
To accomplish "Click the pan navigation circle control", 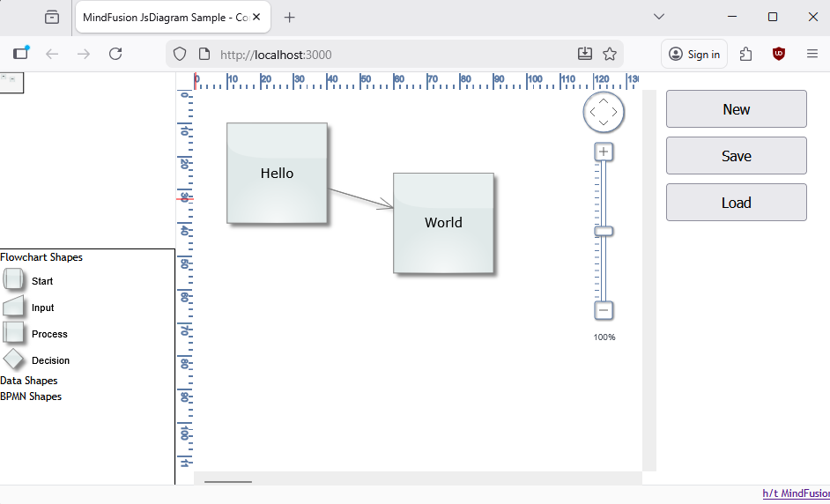I will (604, 112).
